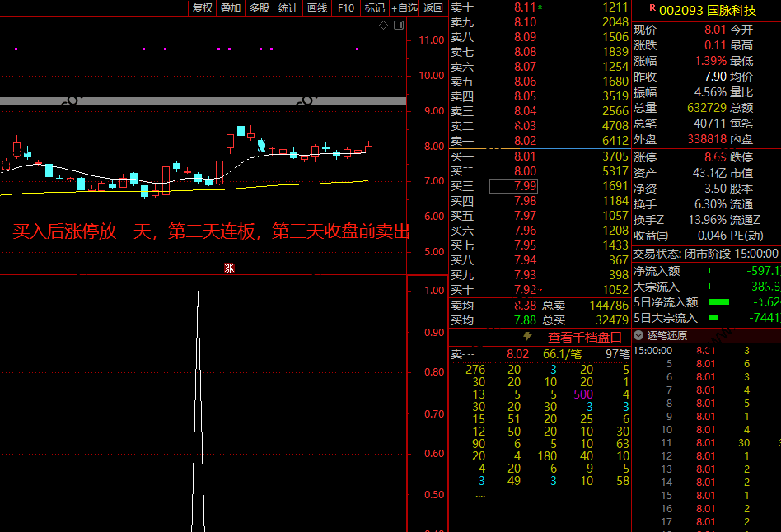Open the 叠加 overlay option
781x532 pixels.
click(x=231, y=8)
